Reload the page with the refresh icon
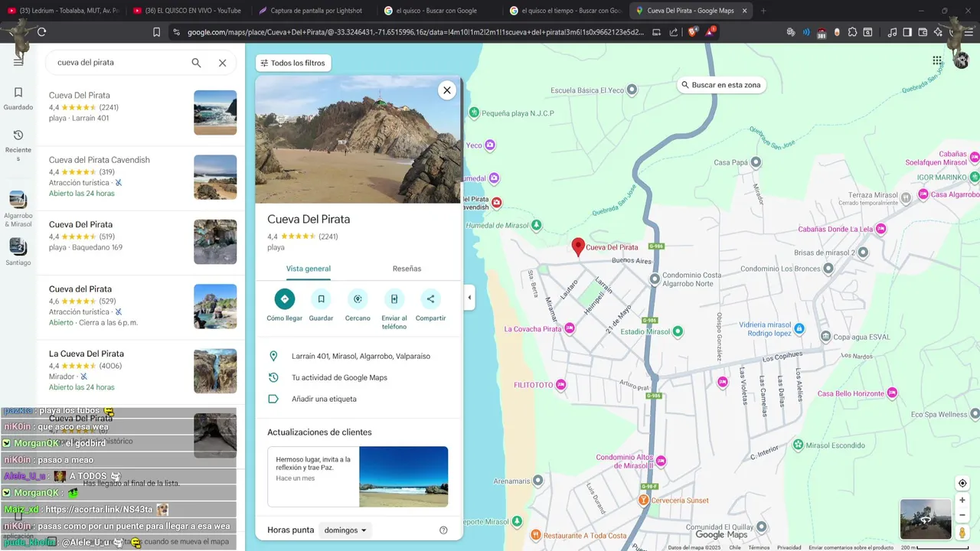This screenshot has height=551, width=980. (41, 32)
